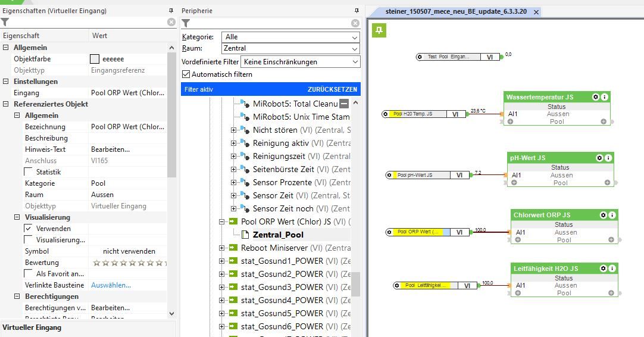The width and height of the screenshot is (644, 337).
Task: Click the Peripherie search input field
Action: coord(271,23)
